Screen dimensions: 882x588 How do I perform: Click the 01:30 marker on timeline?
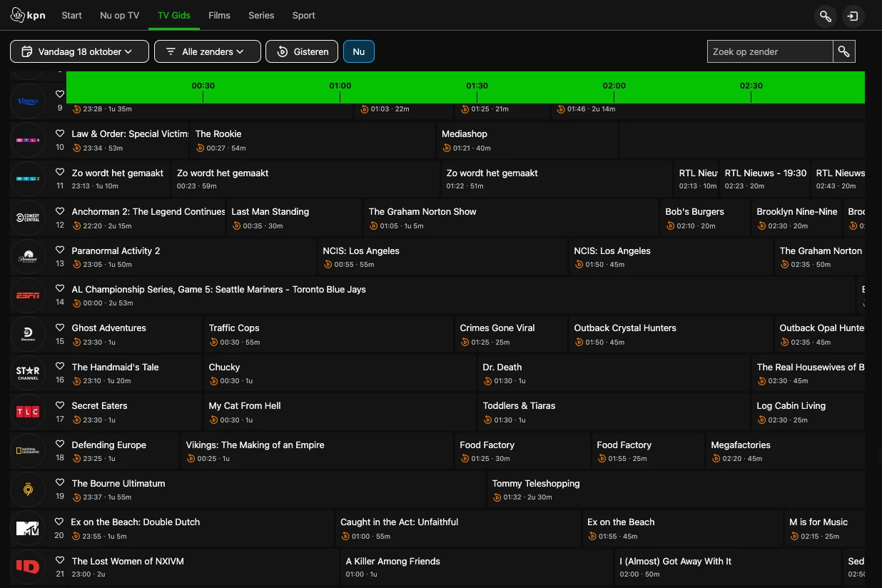477,86
